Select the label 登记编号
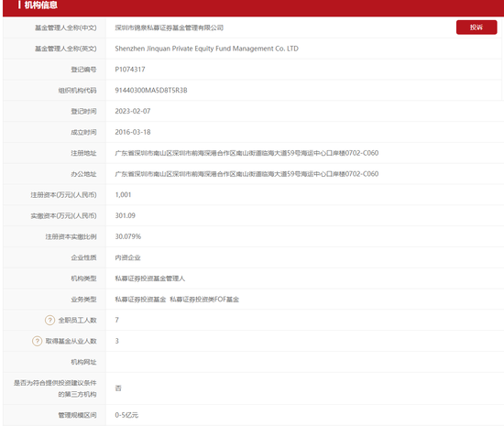 [x=83, y=70]
